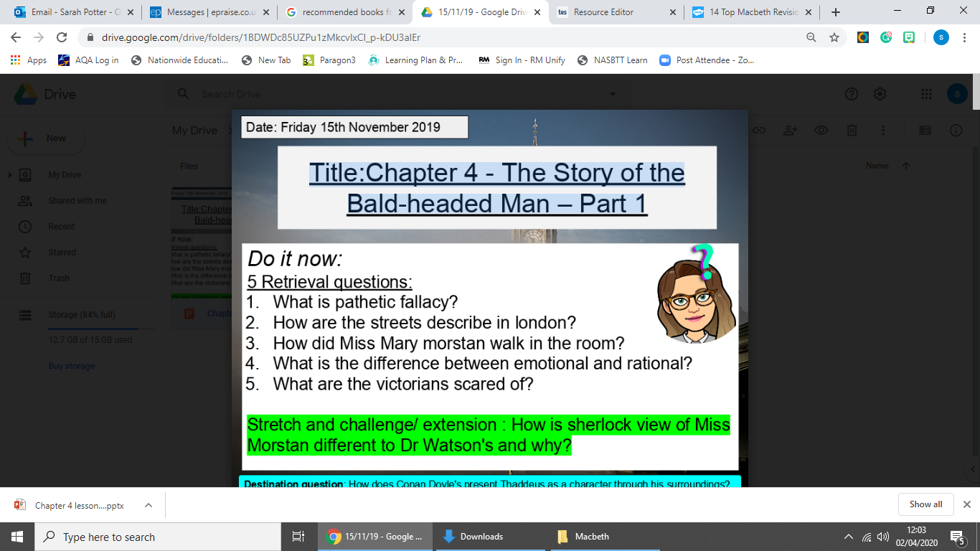Switch to list layout view icon
The width and height of the screenshot is (980, 551).
(925, 131)
